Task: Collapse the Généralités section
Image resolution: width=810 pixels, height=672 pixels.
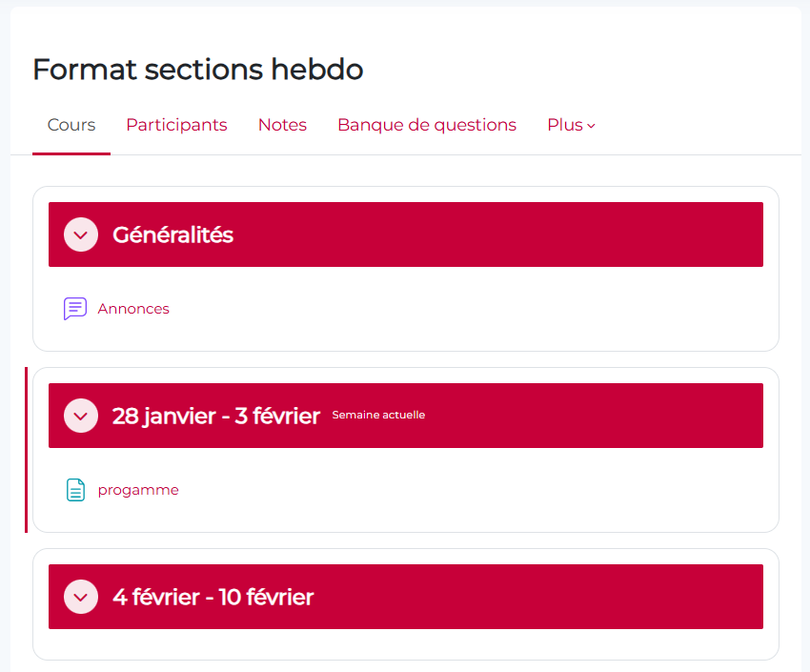Action: point(81,234)
